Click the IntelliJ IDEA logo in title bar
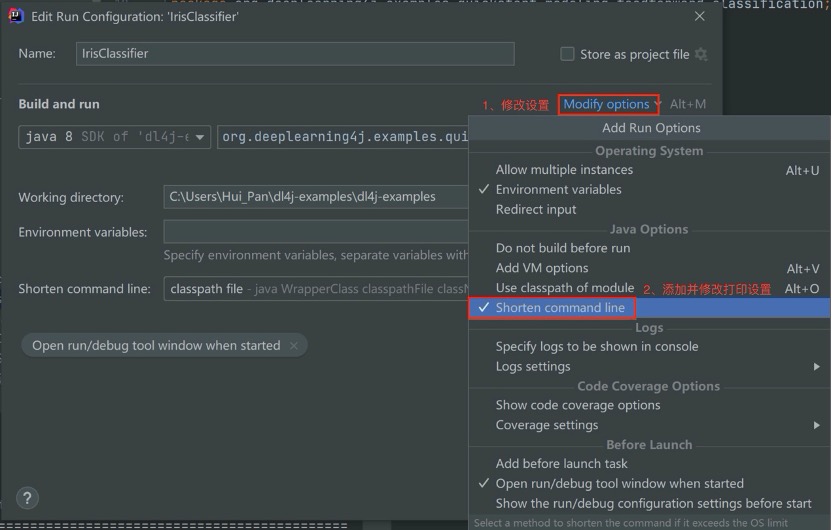 click(15, 16)
